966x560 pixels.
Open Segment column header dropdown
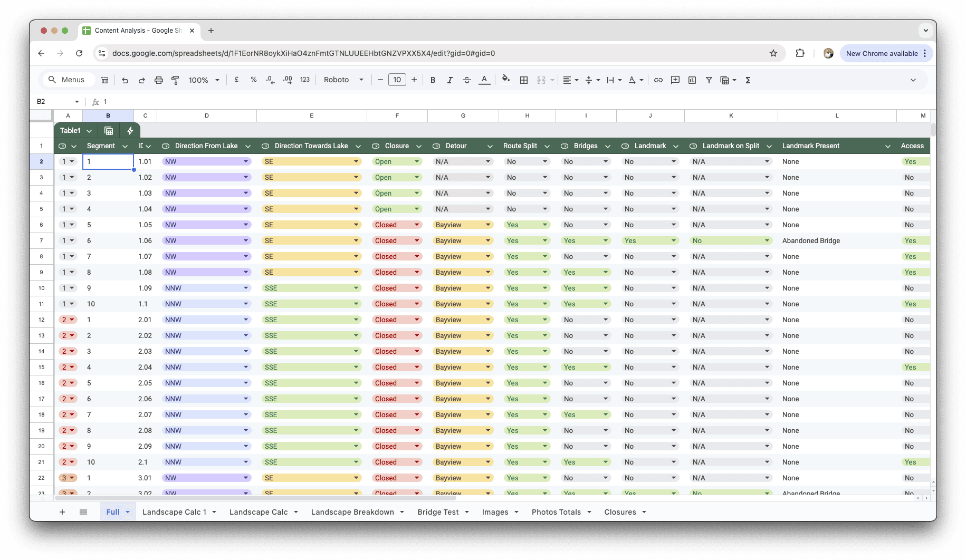click(x=125, y=146)
